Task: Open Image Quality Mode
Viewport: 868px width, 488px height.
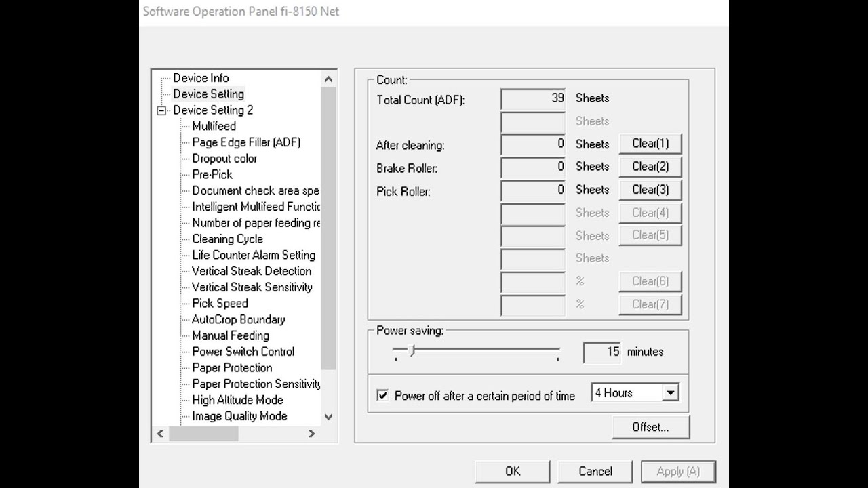Action: tap(239, 416)
